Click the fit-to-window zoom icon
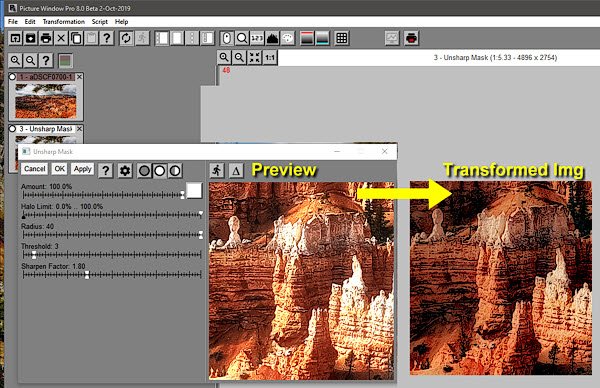 click(254, 58)
